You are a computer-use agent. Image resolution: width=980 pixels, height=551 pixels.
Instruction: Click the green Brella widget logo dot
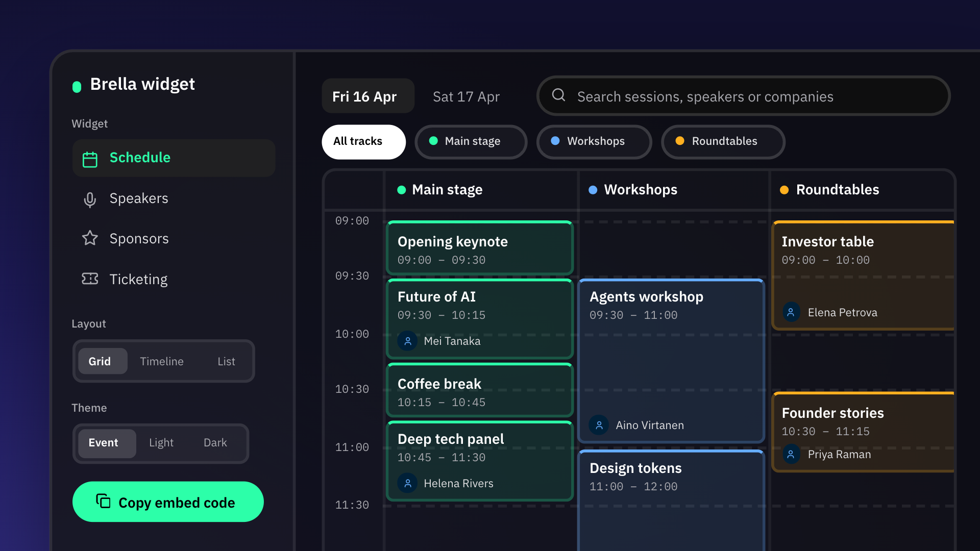pyautogui.click(x=77, y=87)
